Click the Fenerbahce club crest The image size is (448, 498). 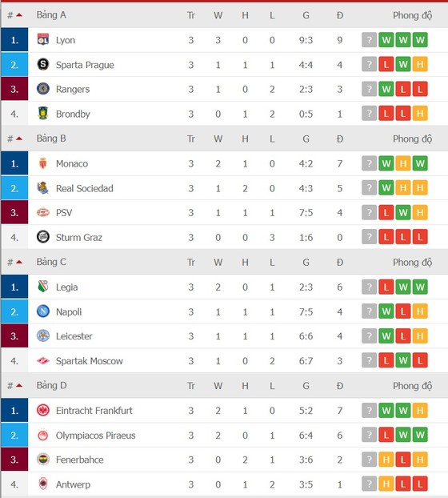43,460
